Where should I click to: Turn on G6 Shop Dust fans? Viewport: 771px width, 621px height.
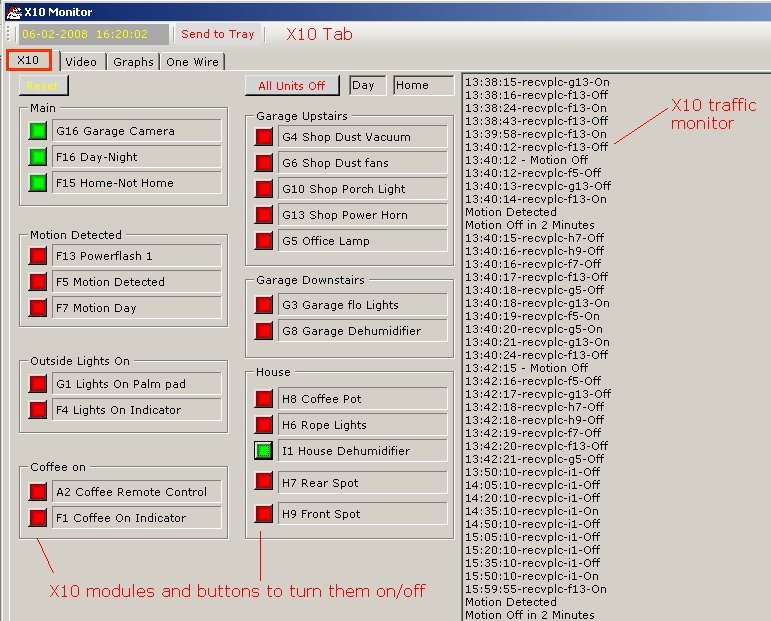click(264, 163)
